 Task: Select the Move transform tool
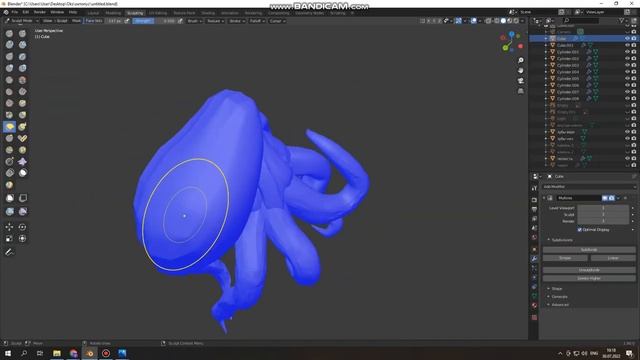point(9,227)
